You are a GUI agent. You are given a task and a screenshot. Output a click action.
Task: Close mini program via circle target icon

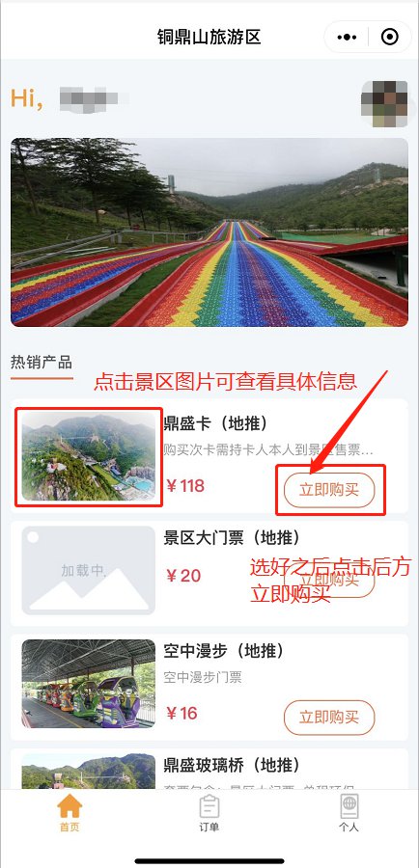[x=390, y=37]
